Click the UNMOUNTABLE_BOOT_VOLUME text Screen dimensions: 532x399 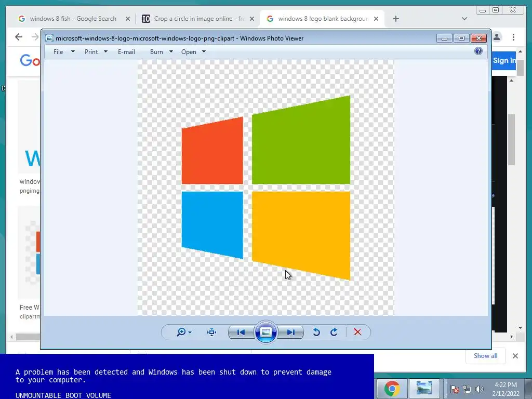63,395
